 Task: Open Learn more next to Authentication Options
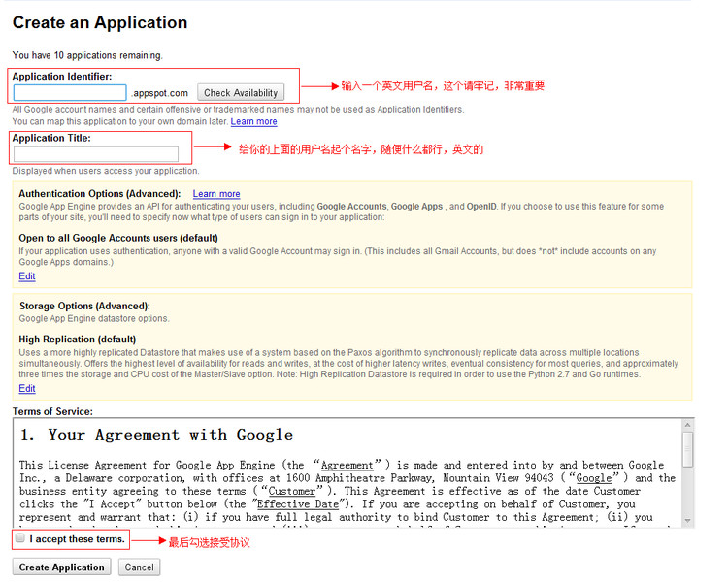[x=216, y=194]
